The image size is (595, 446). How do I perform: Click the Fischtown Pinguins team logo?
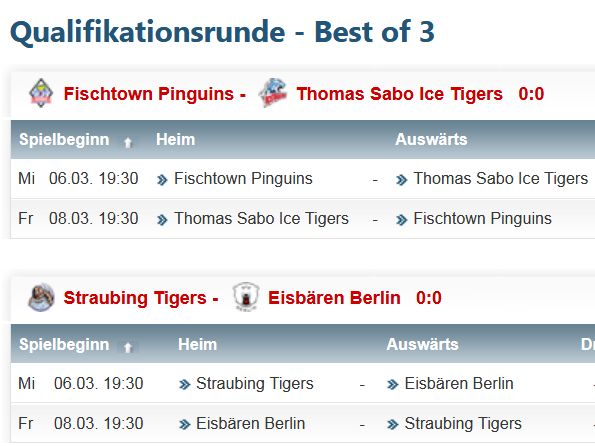coord(41,93)
